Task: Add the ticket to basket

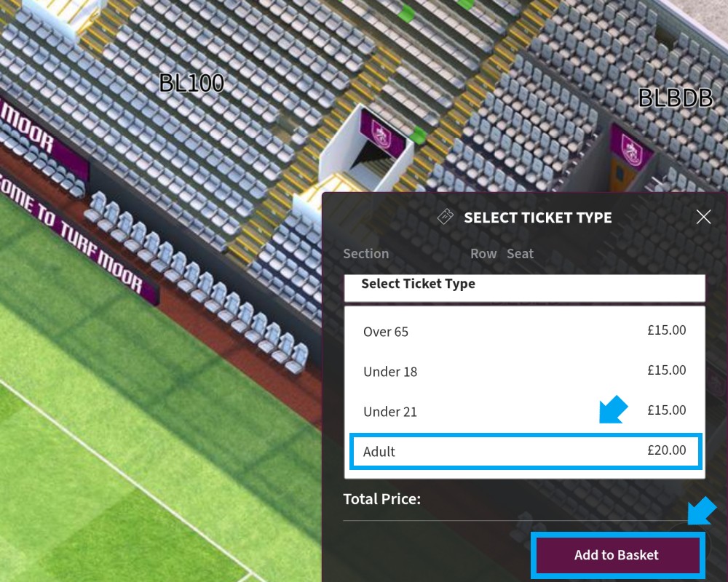Action: tap(617, 555)
